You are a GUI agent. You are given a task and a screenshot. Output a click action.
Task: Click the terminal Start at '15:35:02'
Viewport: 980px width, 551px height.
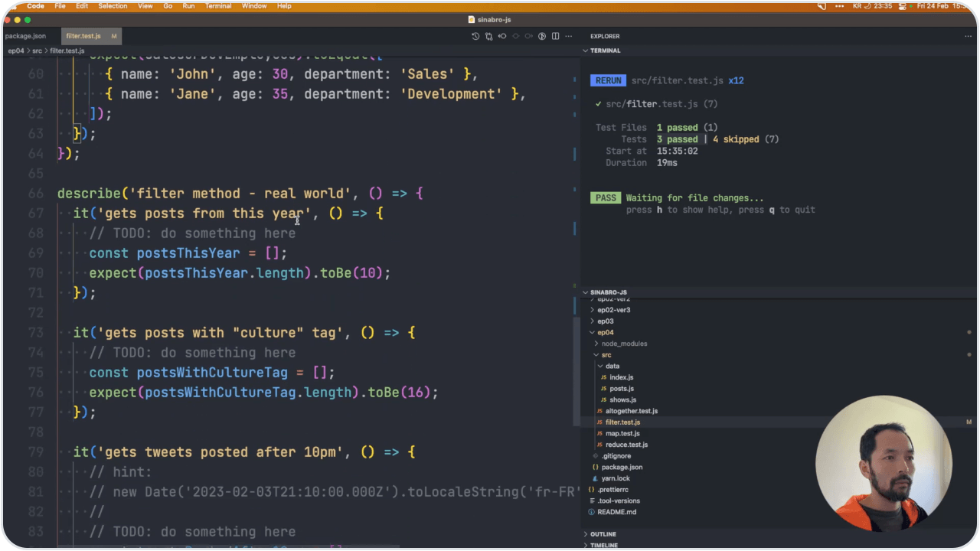[x=677, y=152]
